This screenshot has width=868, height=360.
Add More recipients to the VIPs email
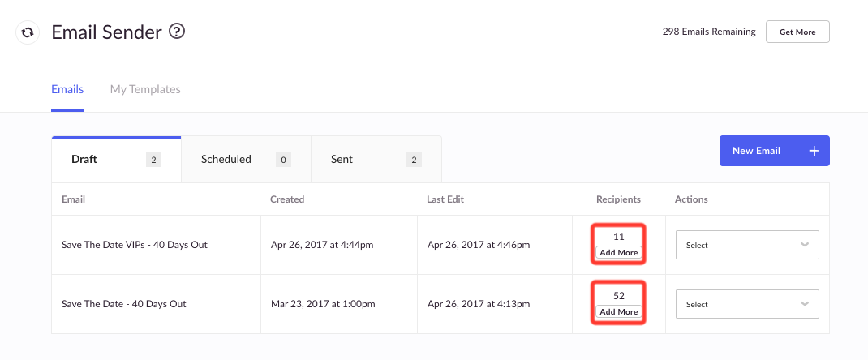619,253
